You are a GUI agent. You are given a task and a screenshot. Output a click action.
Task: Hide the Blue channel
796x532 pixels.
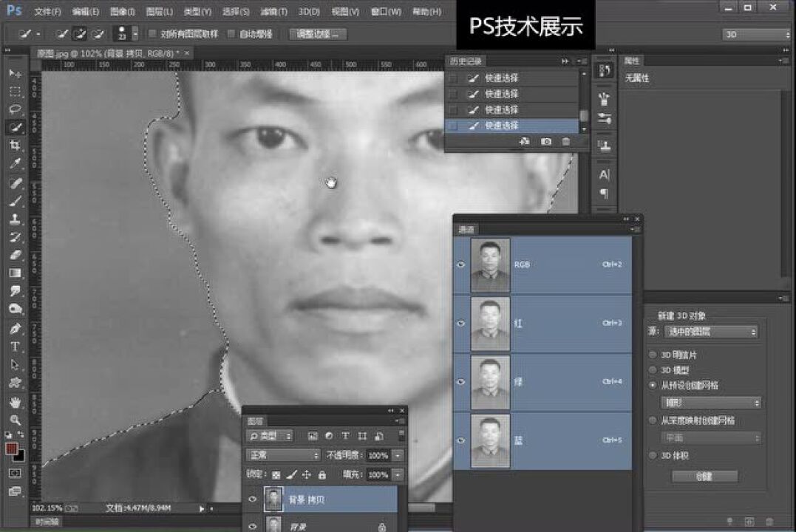(461, 440)
